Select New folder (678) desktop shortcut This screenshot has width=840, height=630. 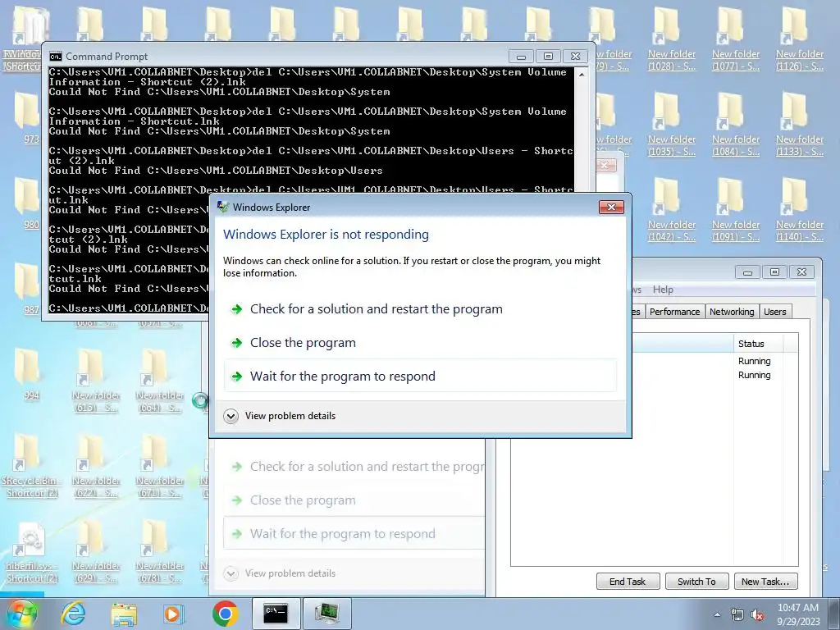(x=159, y=552)
